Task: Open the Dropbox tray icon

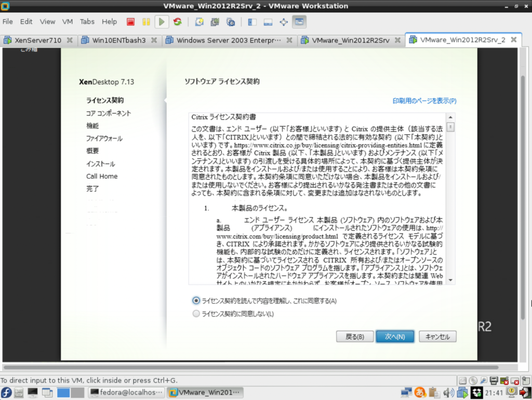Action: pyautogui.click(x=477, y=393)
